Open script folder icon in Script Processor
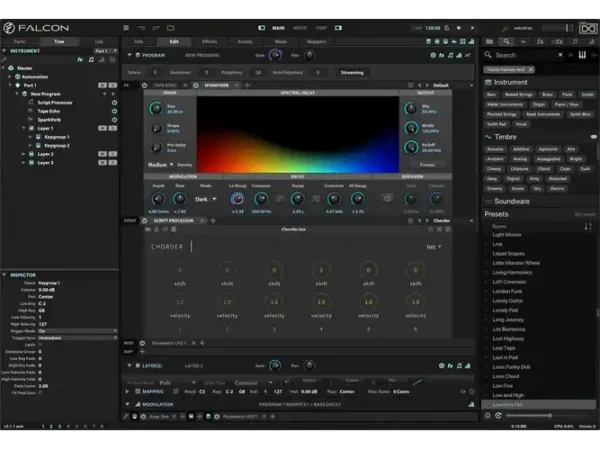Viewport: 600px width, 450px height. click(148, 229)
